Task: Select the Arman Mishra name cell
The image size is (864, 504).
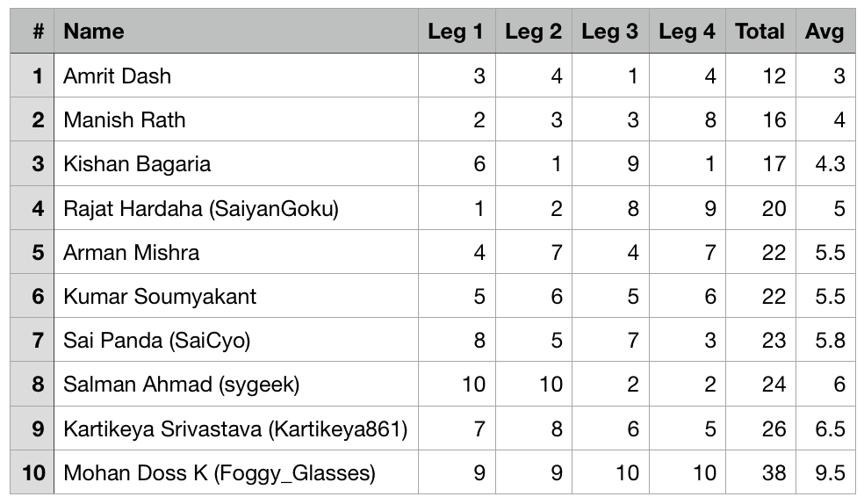Action: 132,253
